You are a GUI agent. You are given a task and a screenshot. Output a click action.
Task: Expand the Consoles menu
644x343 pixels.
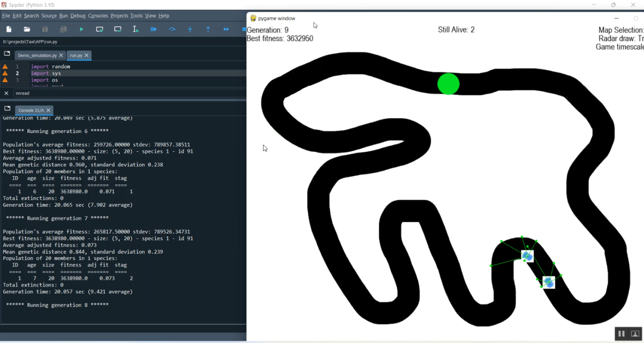click(98, 15)
